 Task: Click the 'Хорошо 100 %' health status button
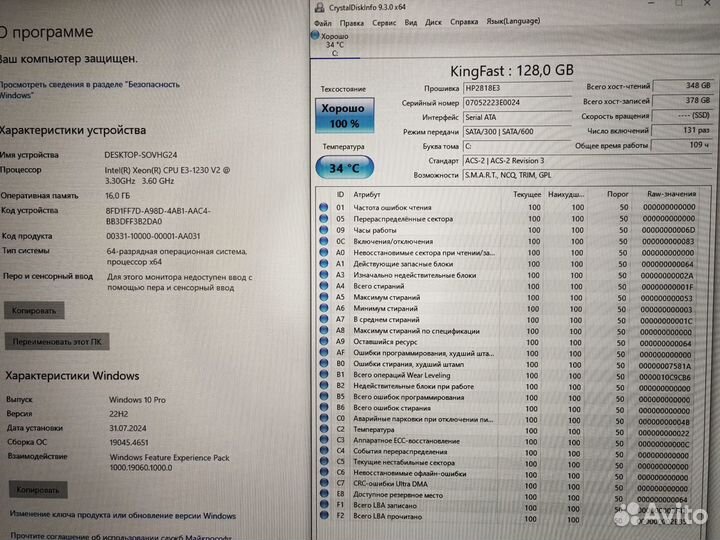tap(345, 116)
